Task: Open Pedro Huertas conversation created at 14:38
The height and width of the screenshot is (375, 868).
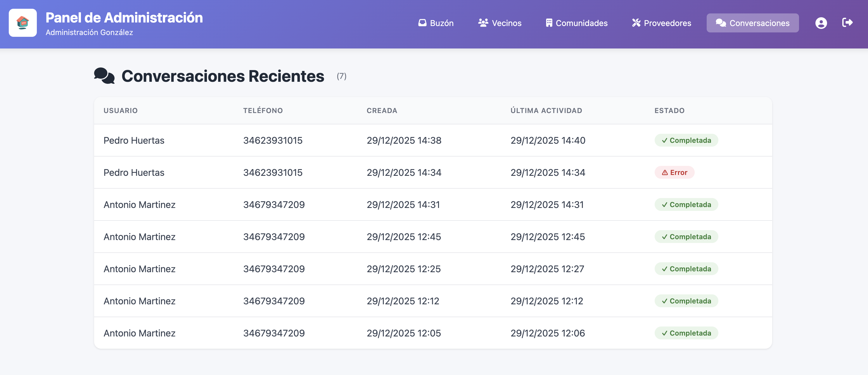Action: [x=404, y=140]
